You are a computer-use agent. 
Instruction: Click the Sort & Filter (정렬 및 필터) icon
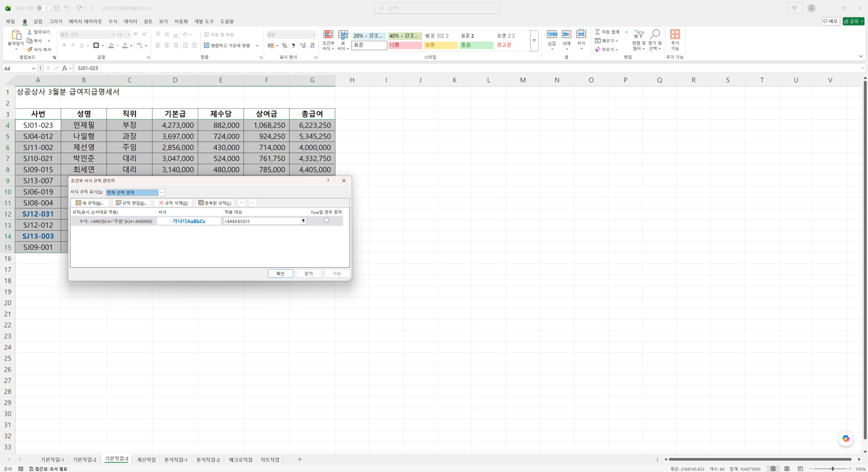click(639, 34)
